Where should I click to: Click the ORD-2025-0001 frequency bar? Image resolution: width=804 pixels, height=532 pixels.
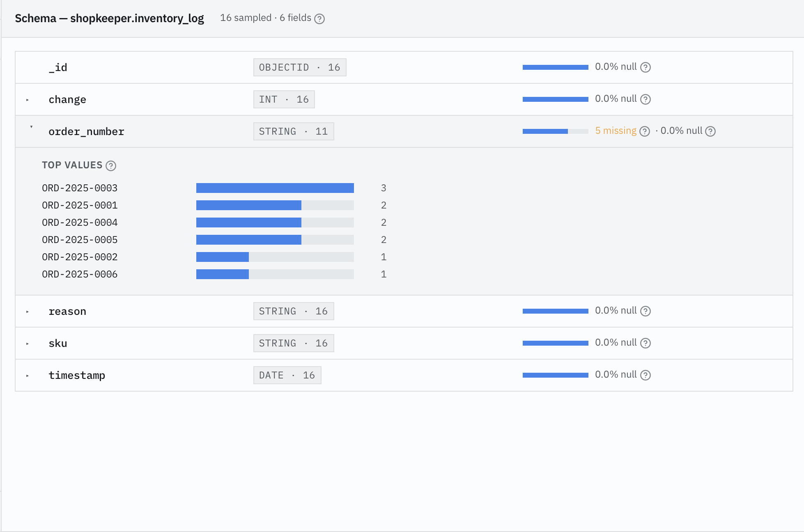[275, 205]
